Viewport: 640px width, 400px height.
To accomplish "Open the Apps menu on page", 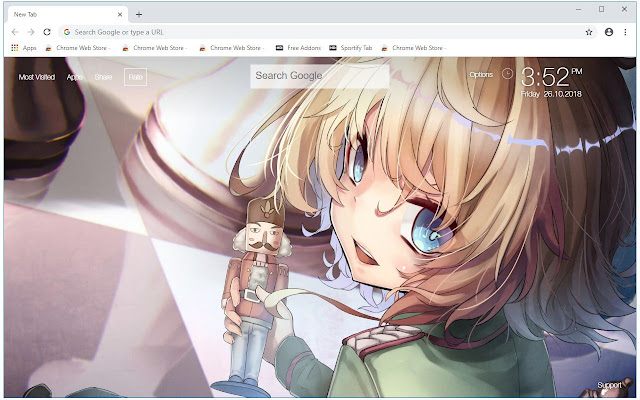I will coord(74,77).
